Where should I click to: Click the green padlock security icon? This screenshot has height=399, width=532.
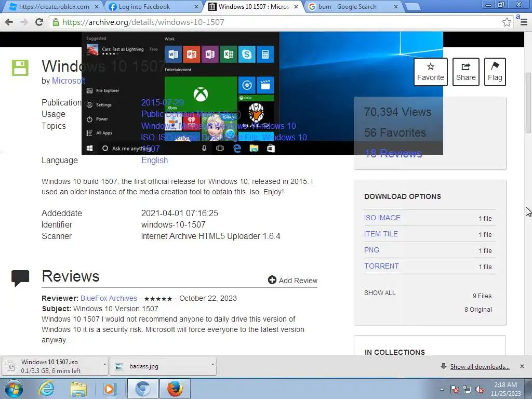coord(56,22)
